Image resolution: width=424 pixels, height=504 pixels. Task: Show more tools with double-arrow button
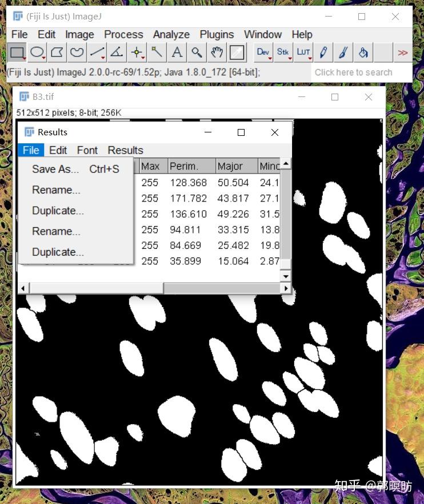point(403,53)
